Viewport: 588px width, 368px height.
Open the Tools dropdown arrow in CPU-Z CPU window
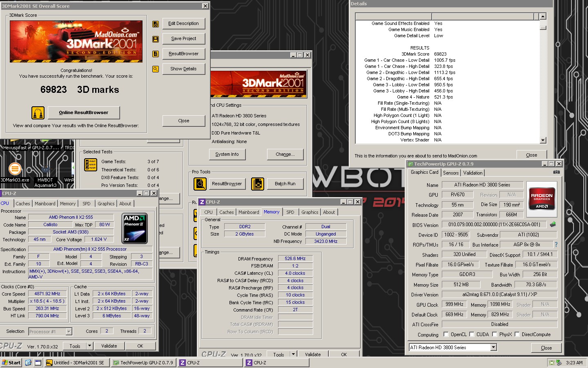coord(89,346)
